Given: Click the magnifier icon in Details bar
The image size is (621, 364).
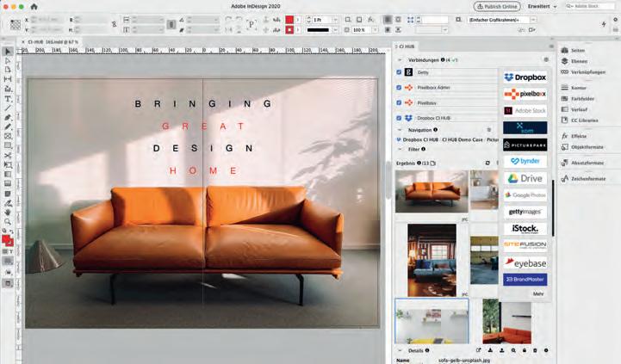Looking at the screenshot, I should pos(513,350).
